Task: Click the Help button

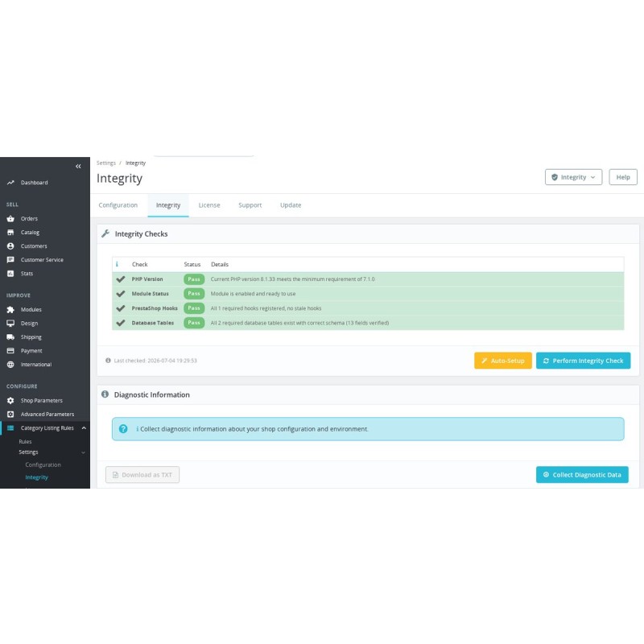Action: click(x=623, y=177)
